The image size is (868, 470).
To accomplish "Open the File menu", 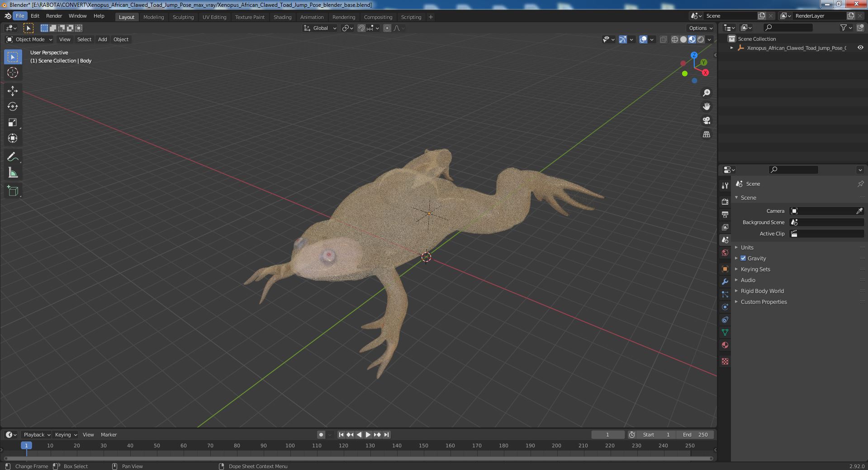I will pos(20,16).
